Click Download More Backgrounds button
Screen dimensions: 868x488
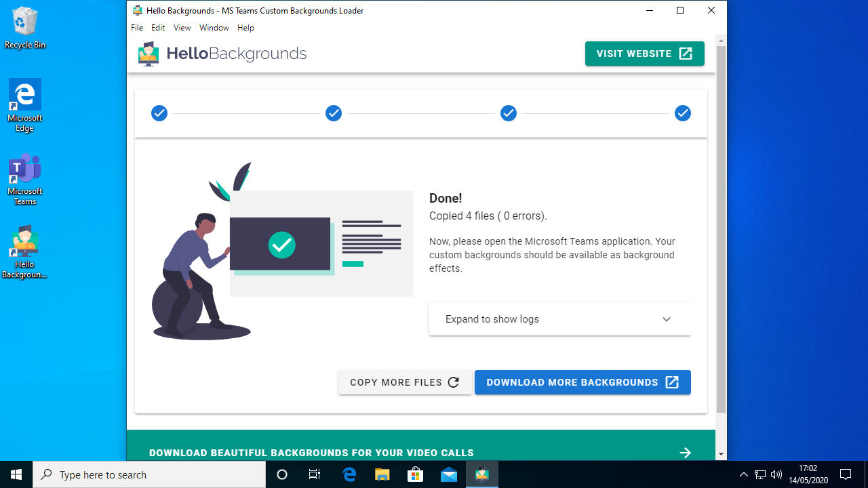pyautogui.click(x=583, y=382)
